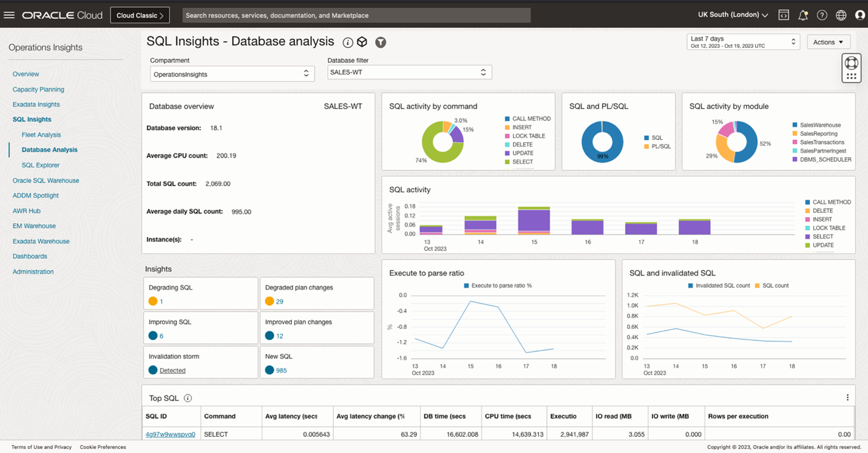Open Terms of Use and Privacy link
Image resolution: width=868 pixels, height=453 pixels.
(41, 447)
